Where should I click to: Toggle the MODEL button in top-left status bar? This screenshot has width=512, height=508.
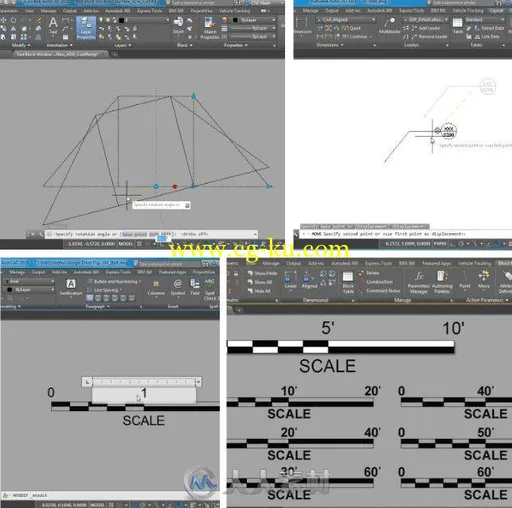click(126, 244)
